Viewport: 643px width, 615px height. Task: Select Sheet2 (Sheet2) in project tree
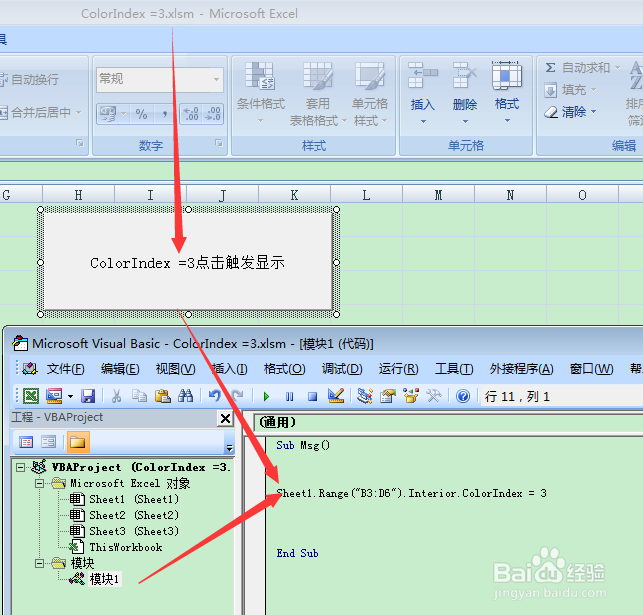click(x=134, y=515)
